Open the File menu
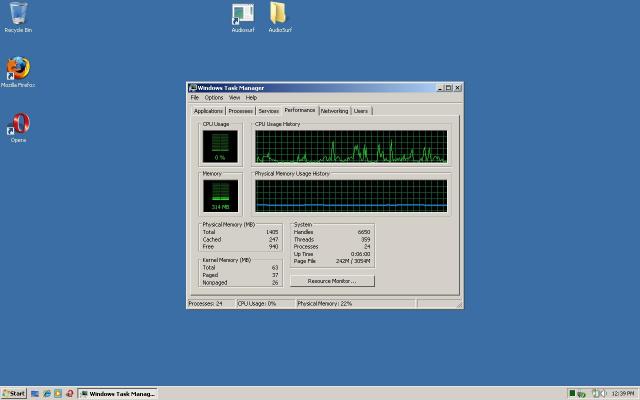The image size is (640, 400). click(x=195, y=98)
